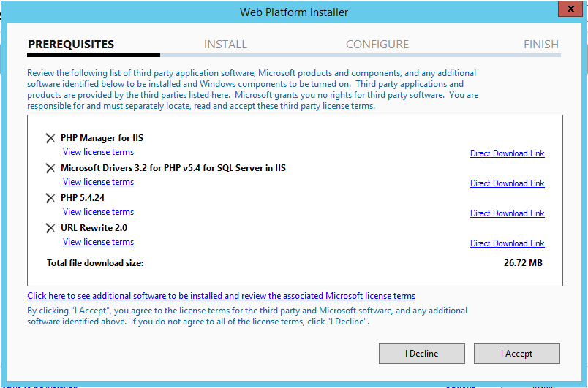The width and height of the screenshot is (588, 388).
Task: Select the FINISH step tab
Action: pos(540,45)
